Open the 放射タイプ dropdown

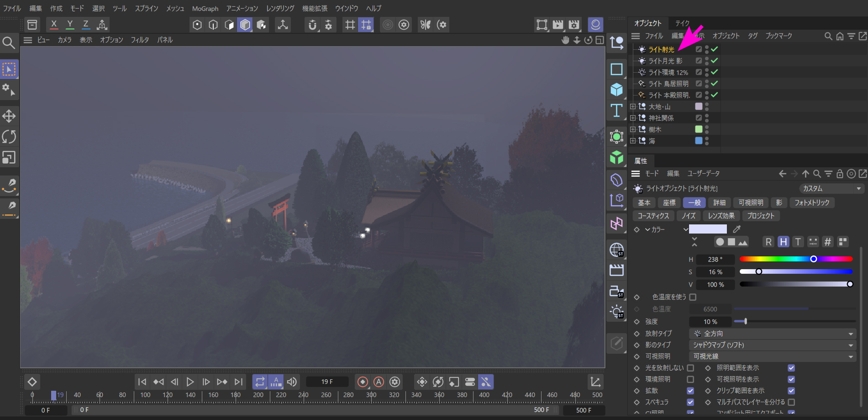coord(772,334)
